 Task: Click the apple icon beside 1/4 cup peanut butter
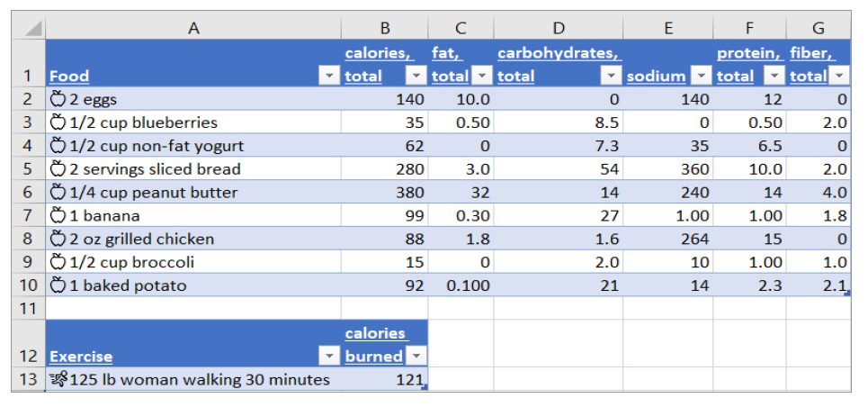[58, 192]
